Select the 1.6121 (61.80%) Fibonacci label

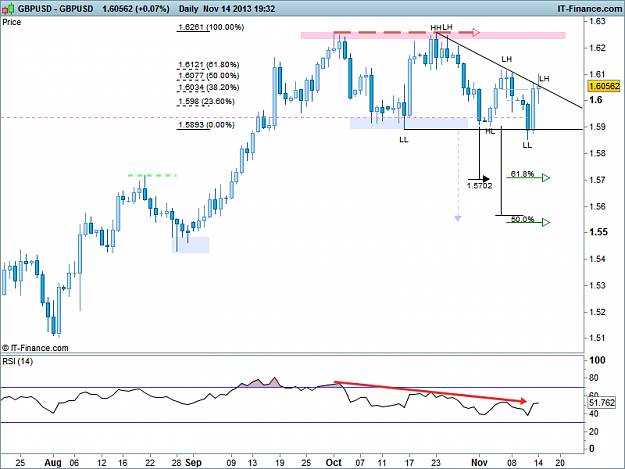(x=208, y=65)
